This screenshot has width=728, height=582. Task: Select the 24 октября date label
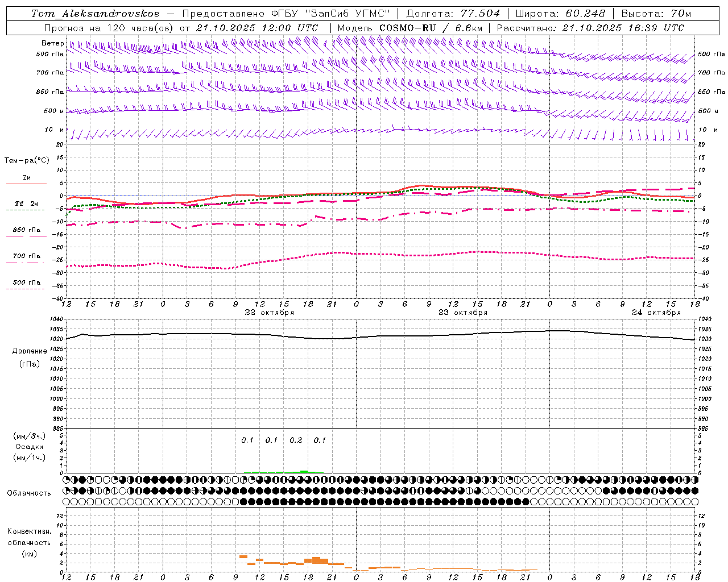pyautogui.click(x=656, y=313)
